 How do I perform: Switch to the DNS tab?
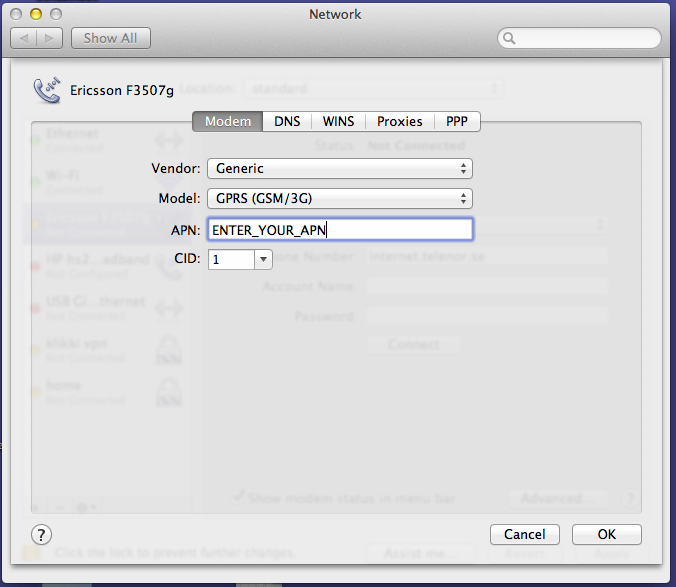tap(287, 121)
